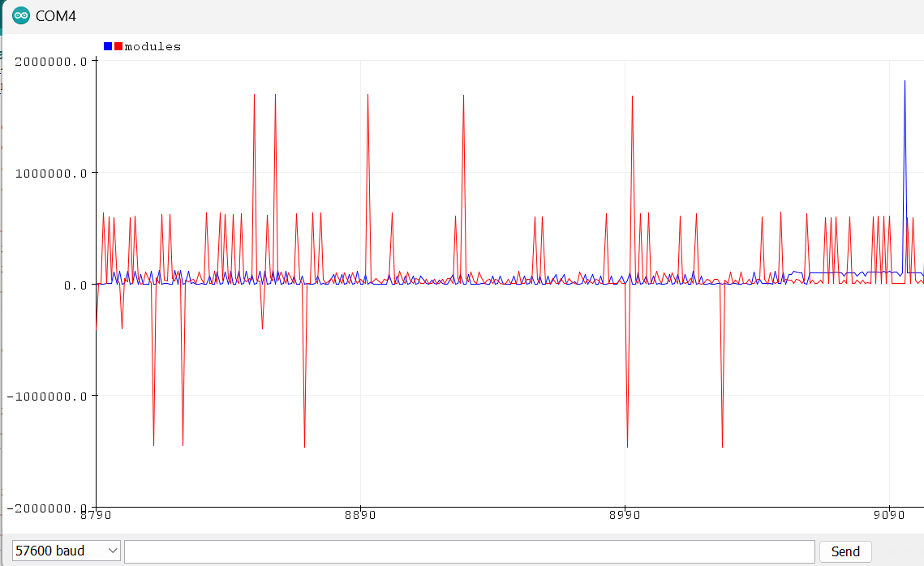
Task: Click the -2000000.0 y-axis label
Action: tap(46, 508)
